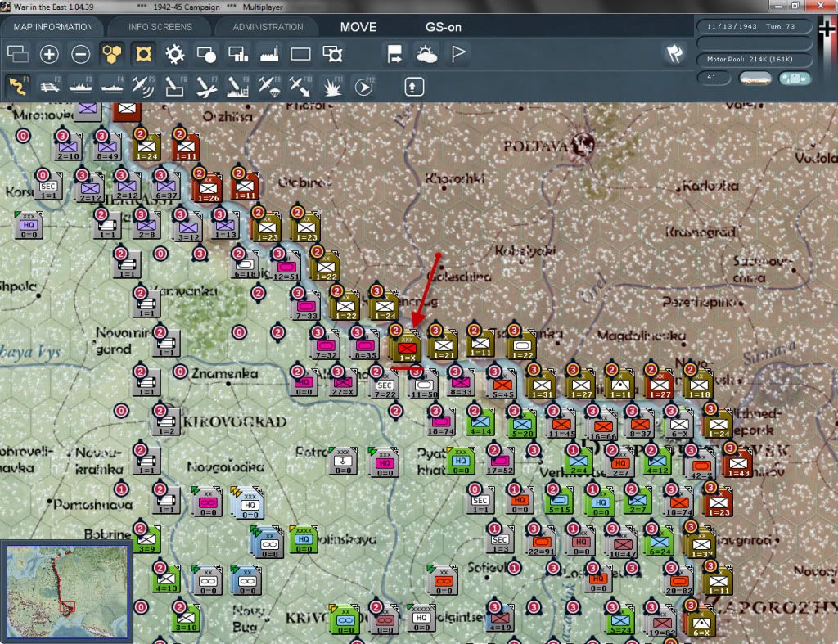Select the 1=43 red unit counter
838x644 pixels.
pyautogui.click(x=738, y=464)
